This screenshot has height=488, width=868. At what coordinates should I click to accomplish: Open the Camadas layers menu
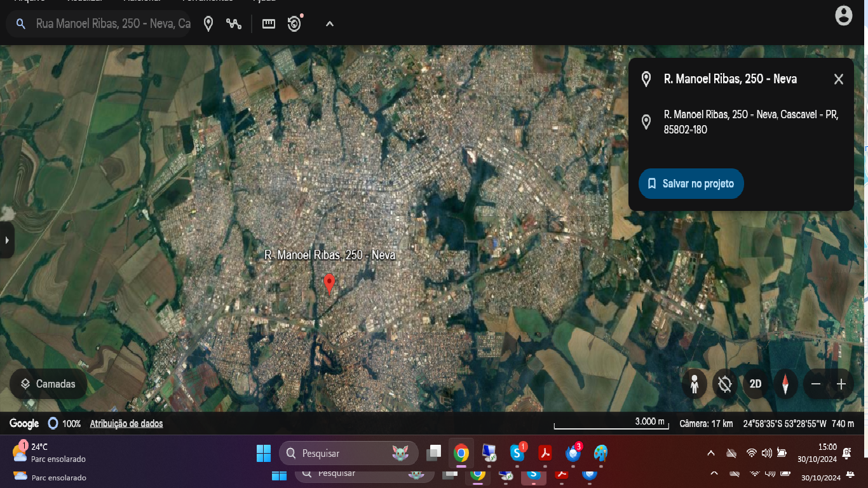point(48,384)
